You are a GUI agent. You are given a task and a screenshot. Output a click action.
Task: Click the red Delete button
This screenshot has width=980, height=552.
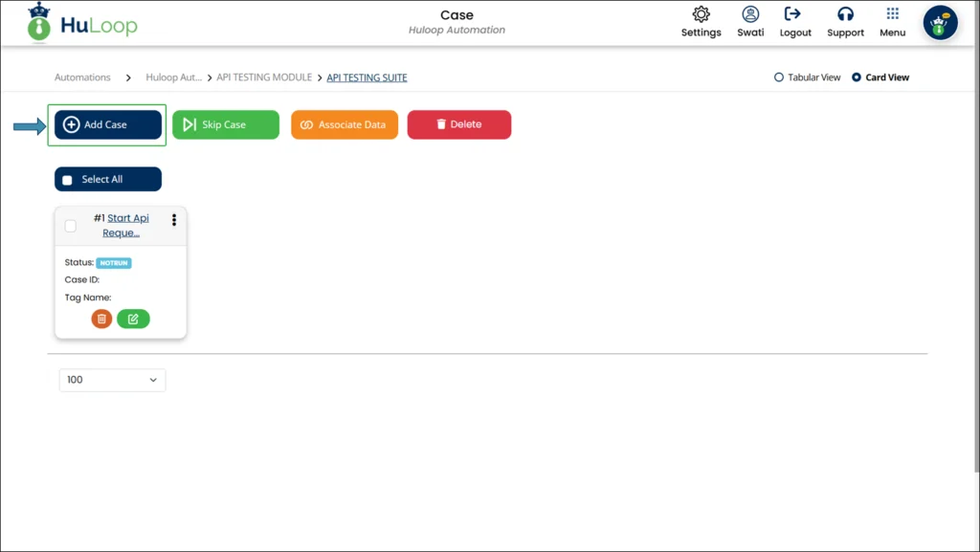coord(459,125)
